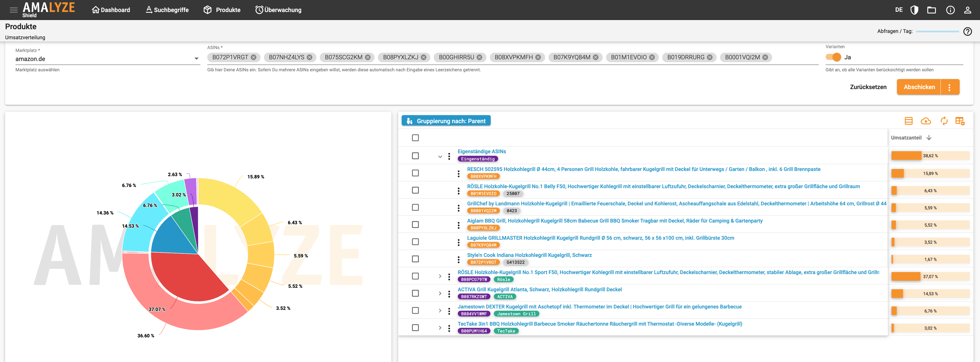Open row menu for Eigenständige ASINs
Viewport: 980px width, 362px height.
pos(449,156)
